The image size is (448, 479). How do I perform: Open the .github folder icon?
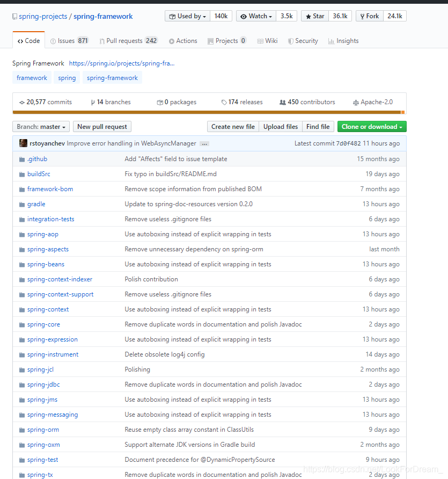[21, 159]
